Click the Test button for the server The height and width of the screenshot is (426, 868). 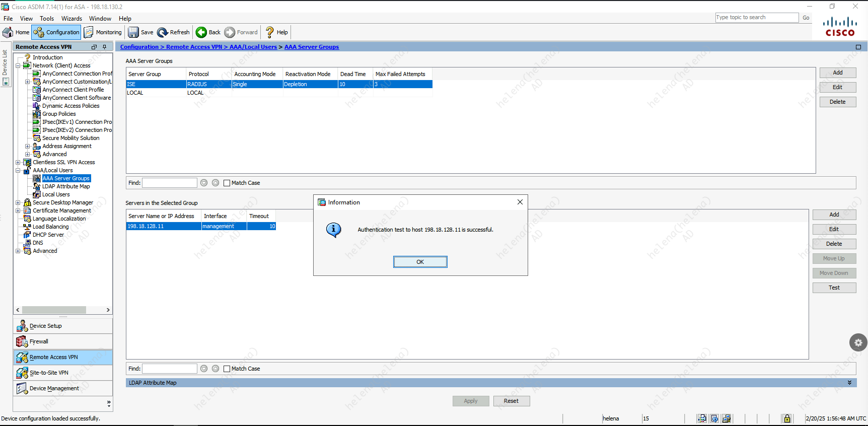[834, 288]
